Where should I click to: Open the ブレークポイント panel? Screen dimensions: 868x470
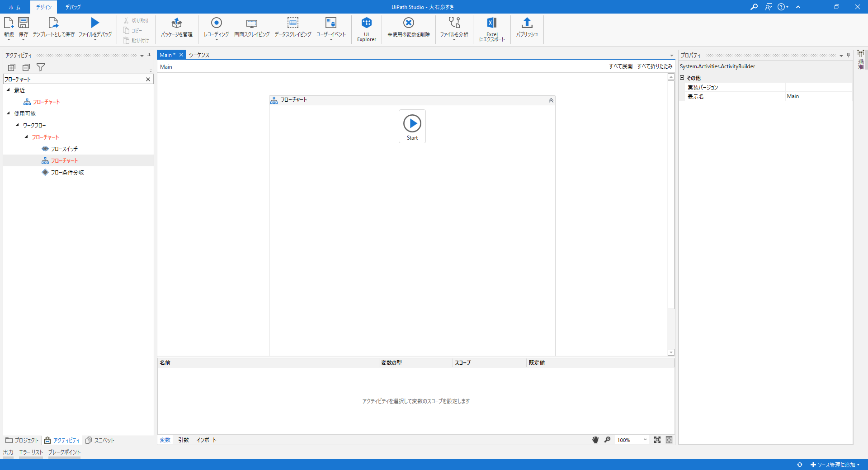[x=64, y=452]
